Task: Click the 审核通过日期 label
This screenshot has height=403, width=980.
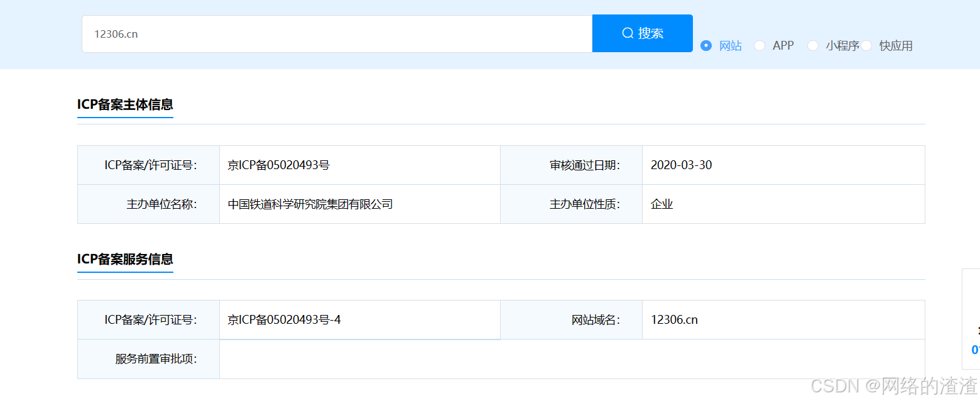Action: [585, 165]
